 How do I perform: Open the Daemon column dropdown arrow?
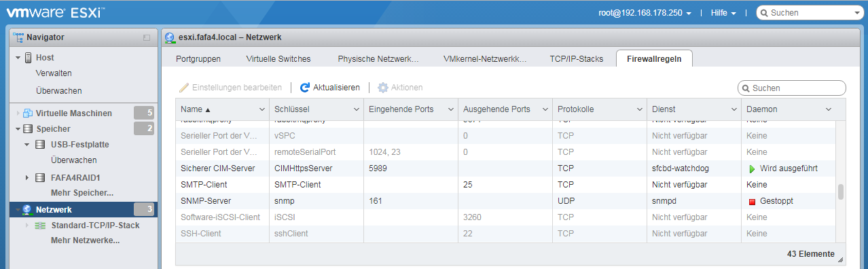point(829,109)
